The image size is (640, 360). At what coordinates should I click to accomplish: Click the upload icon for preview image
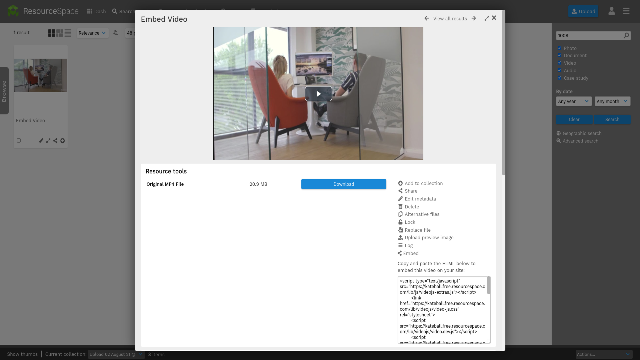pos(400,238)
